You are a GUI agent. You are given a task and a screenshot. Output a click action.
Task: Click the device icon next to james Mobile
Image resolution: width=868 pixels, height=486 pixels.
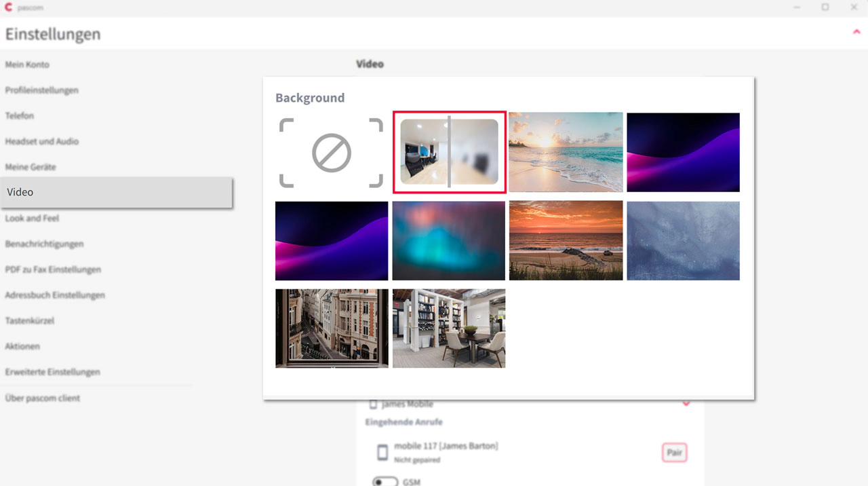click(373, 405)
